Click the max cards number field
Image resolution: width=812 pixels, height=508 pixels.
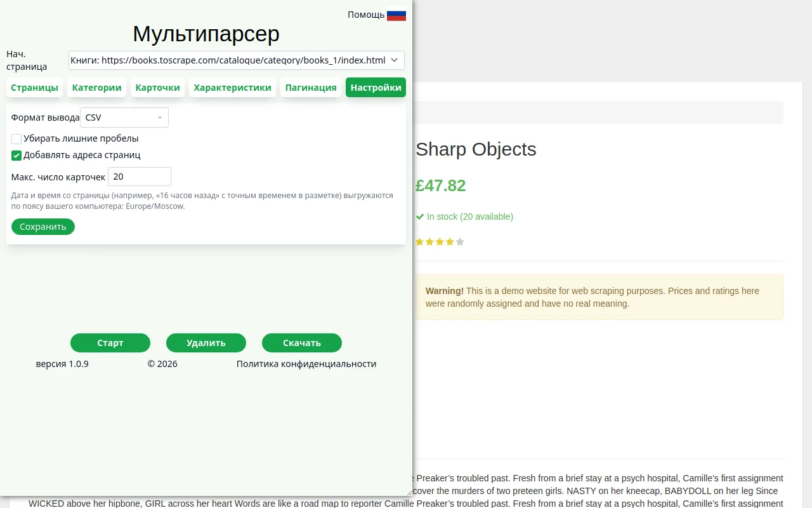(x=140, y=177)
